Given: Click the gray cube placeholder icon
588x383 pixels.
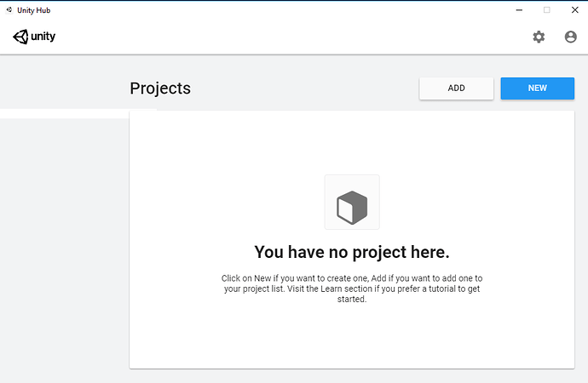Looking at the screenshot, I should click(352, 203).
